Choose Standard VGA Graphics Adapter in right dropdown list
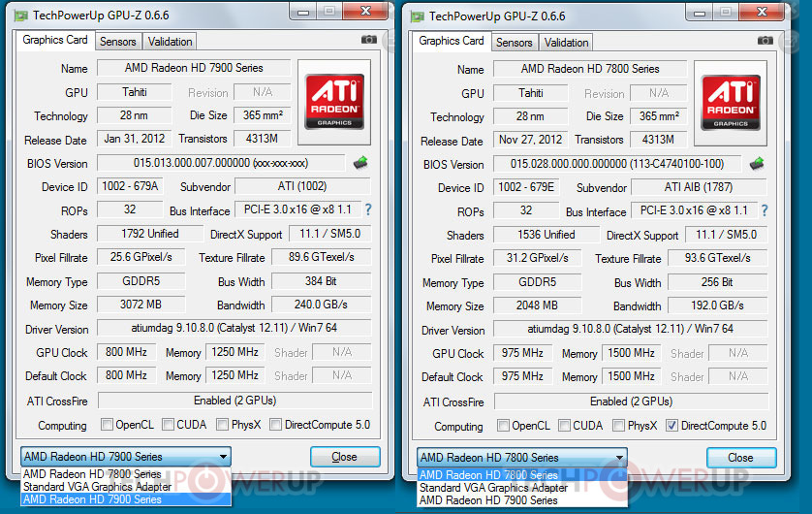Image resolution: width=812 pixels, height=514 pixels. pyautogui.click(x=522, y=488)
